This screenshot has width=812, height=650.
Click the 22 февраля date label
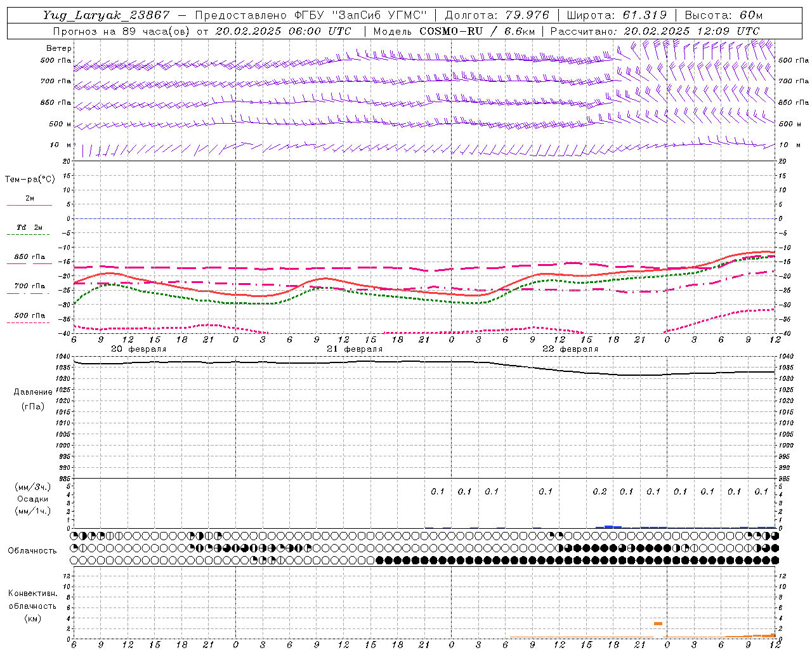click(570, 349)
